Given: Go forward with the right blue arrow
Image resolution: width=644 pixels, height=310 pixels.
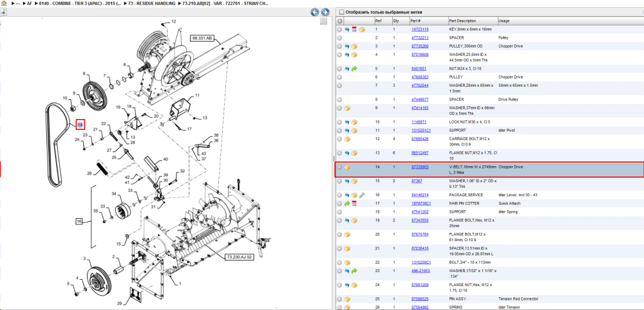Looking at the screenshot, I should tap(325, 12).
